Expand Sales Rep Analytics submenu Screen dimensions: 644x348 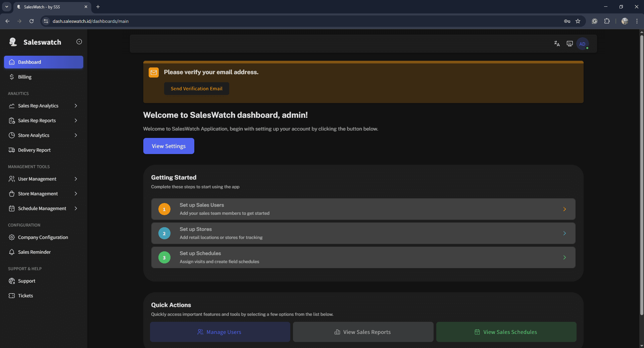pos(76,106)
